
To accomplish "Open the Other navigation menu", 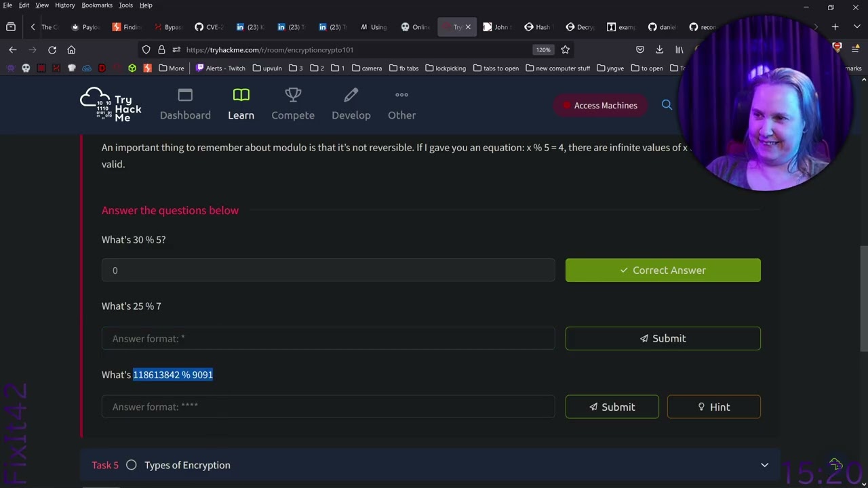I will pyautogui.click(x=401, y=104).
